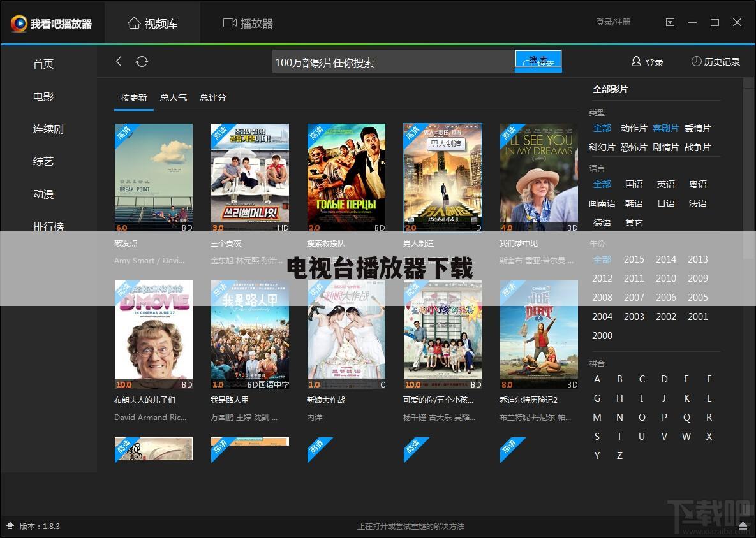This screenshot has height=538, width=756.
Task: Filter genre by 爱情片
Action: 698,129
